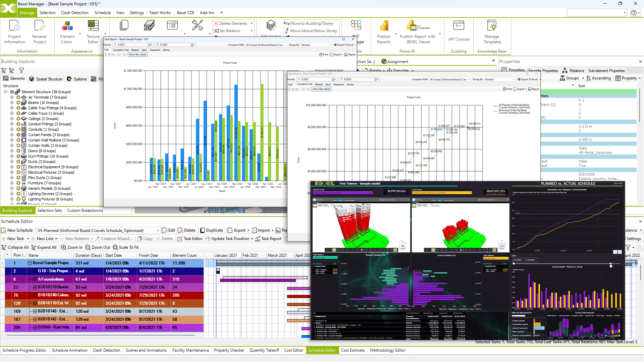The height and width of the screenshot is (362, 644).
Task: Expand the Beams (10 Groups) tree node
Action: point(12,103)
